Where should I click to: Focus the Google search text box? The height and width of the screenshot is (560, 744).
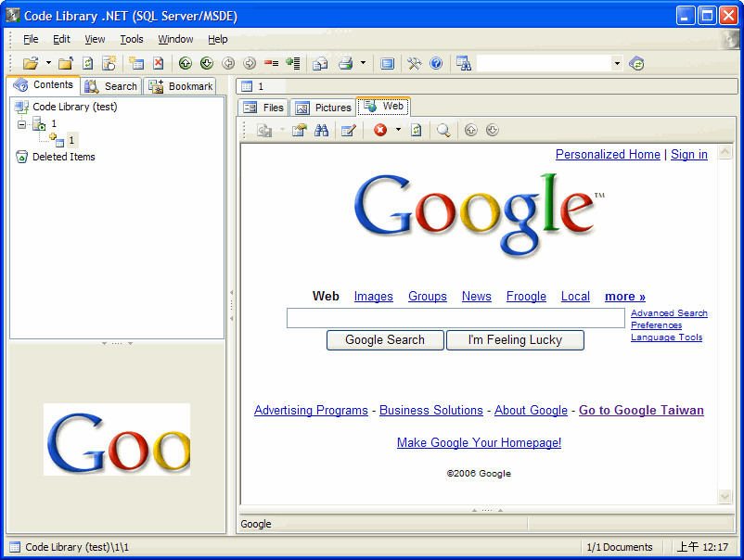click(x=455, y=318)
